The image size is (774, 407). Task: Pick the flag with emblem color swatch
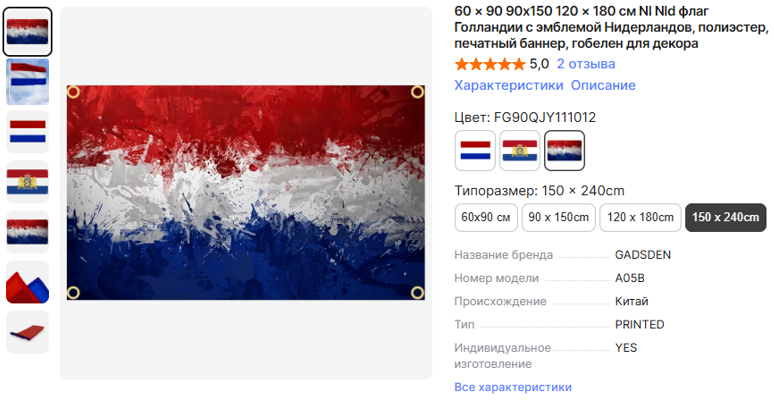(x=519, y=151)
